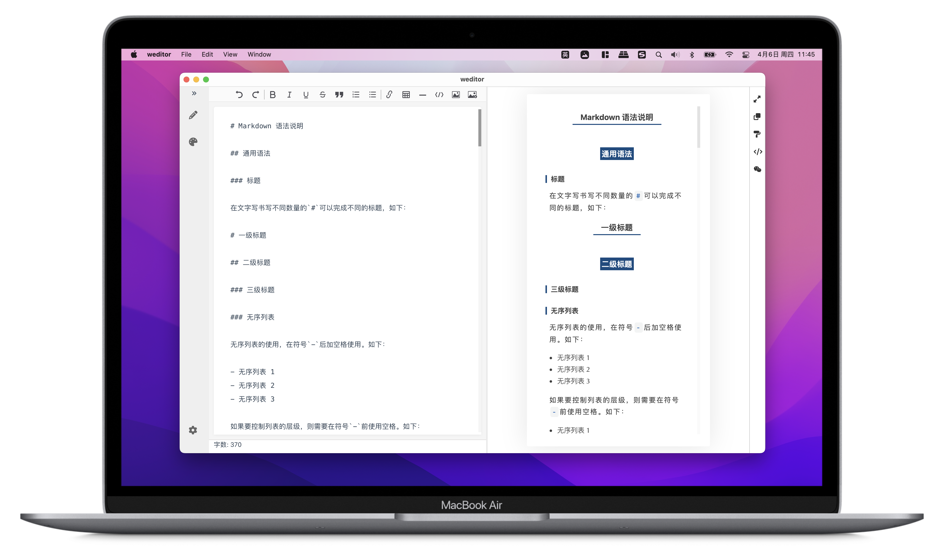This screenshot has width=945, height=560.
Task: Open settings gear in sidebar
Action: (x=193, y=430)
